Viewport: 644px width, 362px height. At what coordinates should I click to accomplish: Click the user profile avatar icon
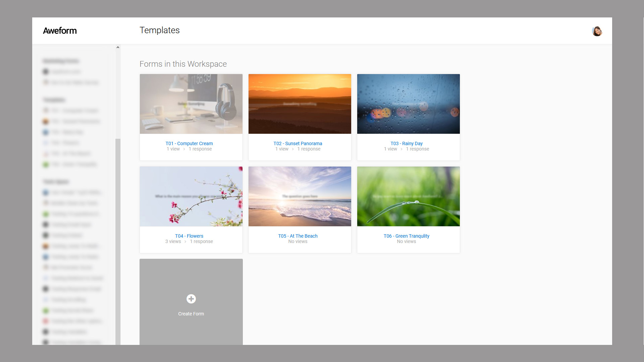click(x=597, y=31)
